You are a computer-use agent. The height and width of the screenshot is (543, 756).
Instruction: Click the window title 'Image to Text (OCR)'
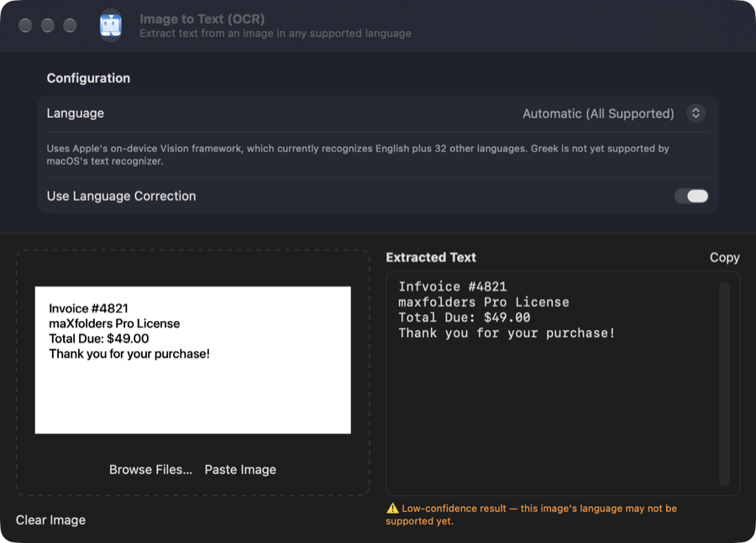[202, 18]
